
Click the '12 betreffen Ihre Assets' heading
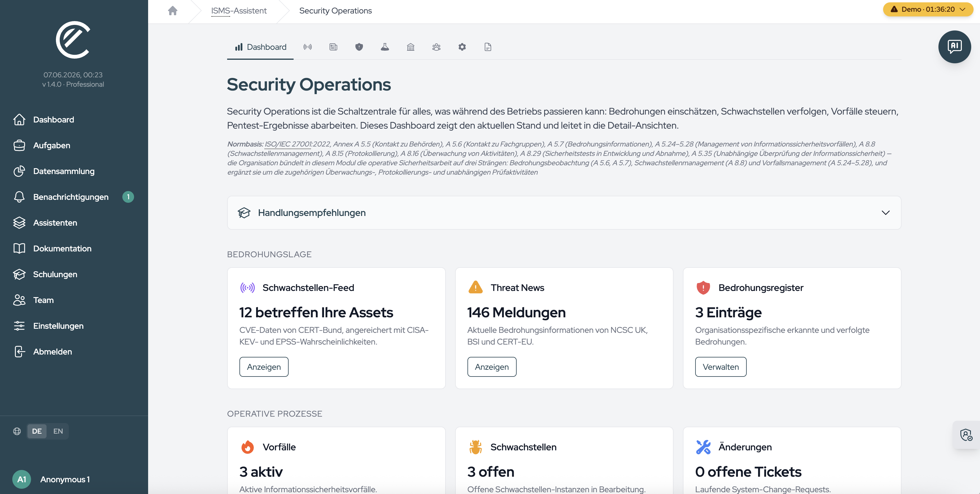[316, 312]
